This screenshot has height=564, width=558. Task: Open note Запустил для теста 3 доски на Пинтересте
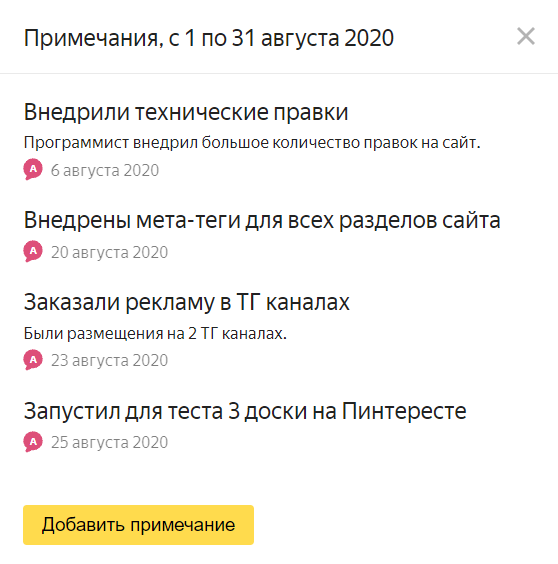point(245,411)
